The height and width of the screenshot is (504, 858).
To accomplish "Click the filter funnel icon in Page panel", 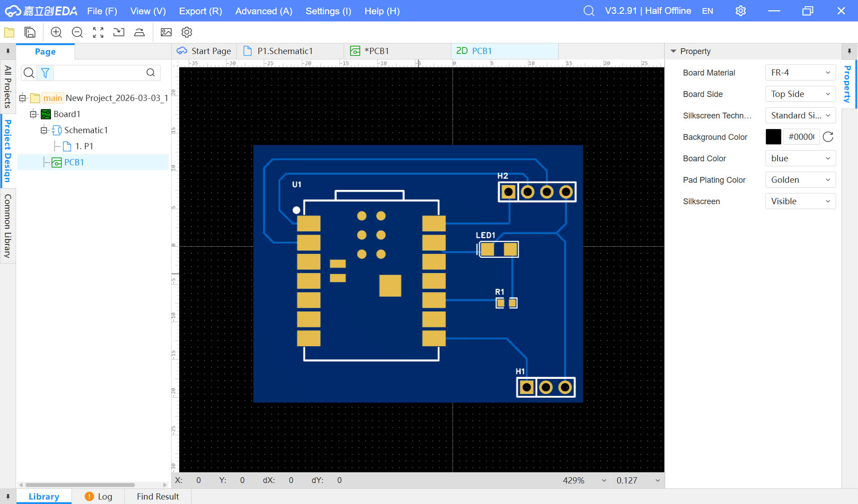I will click(45, 73).
